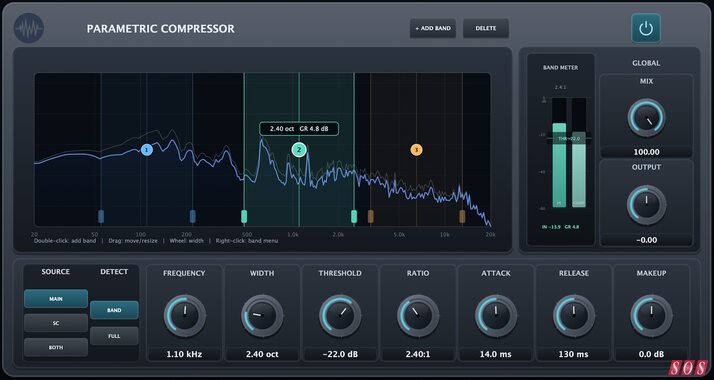The image size is (714, 380).
Task: Select band 2 node in spectrum
Action: (299, 149)
